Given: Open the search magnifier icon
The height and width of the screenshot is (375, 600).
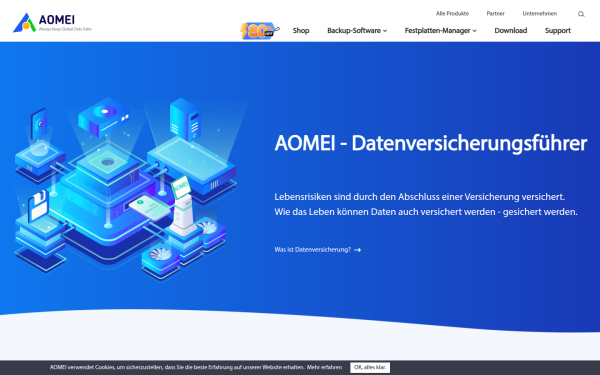Looking at the screenshot, I should tap(581, 14).
